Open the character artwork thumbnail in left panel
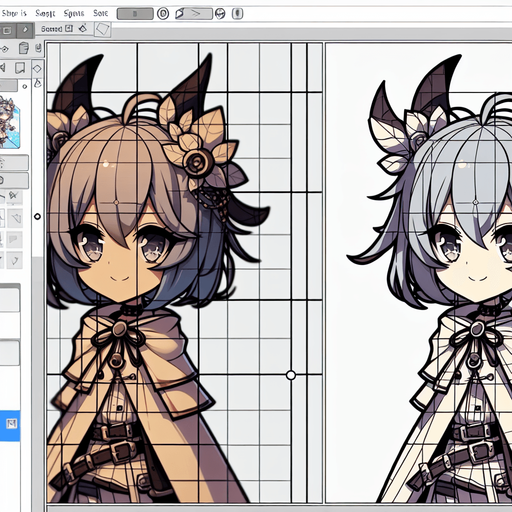The width and height of the screenshot is (512, 512). click(10, 122)
